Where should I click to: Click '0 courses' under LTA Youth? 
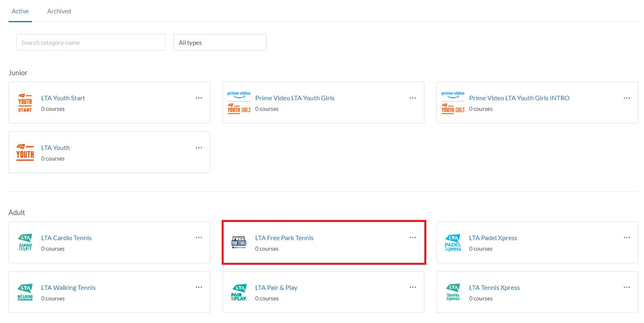tap(53, 158)
